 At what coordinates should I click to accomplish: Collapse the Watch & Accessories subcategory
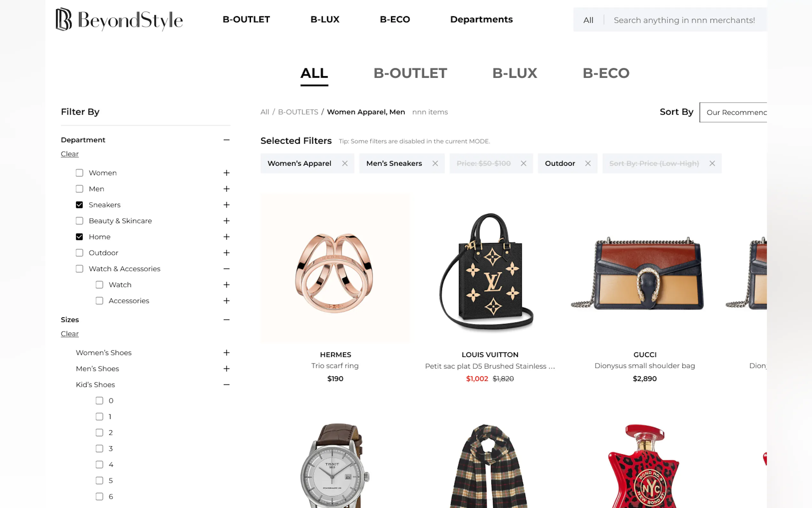click(x=227, y=269)
